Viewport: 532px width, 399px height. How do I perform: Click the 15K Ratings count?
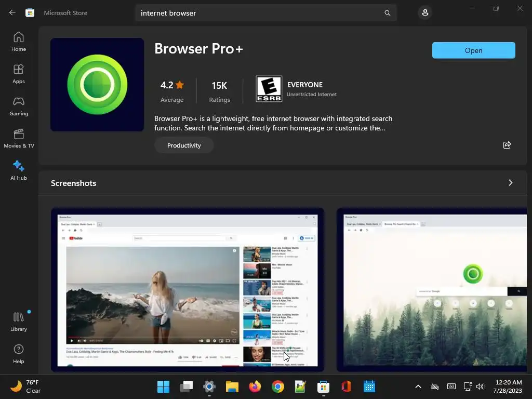coord(220,91)
